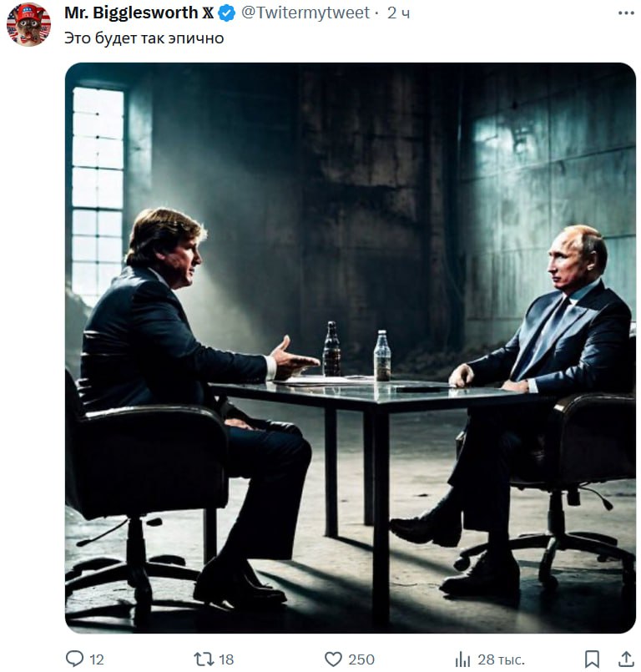Click the retweet arrows icon
Viewport: 641px width, 672px height.
click(203, 659)
